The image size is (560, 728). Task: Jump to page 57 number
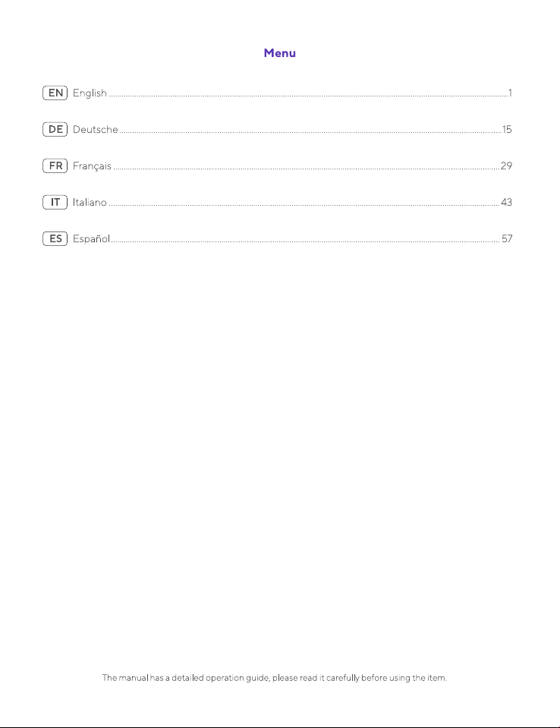click(507, 238)
